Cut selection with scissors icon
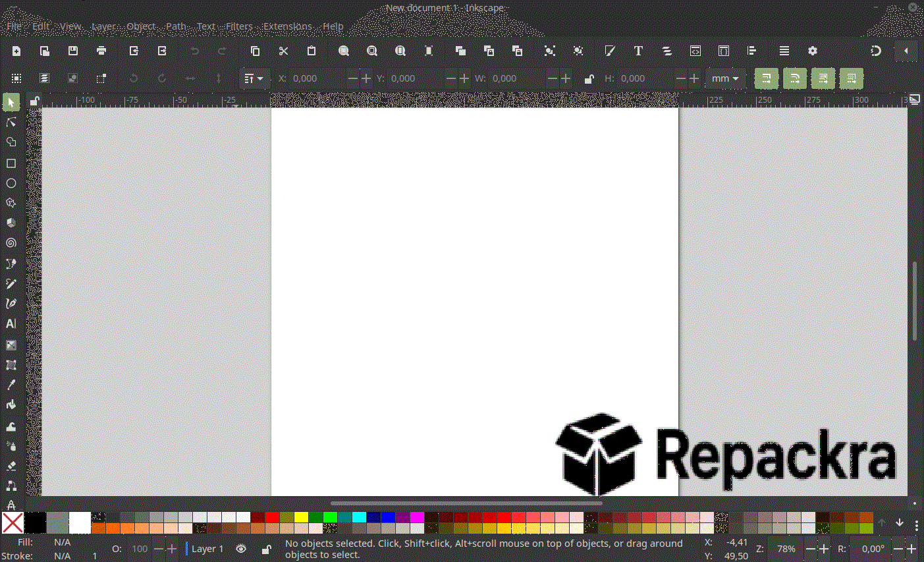The width and height of the screenshot is (924, 562). 284,51
